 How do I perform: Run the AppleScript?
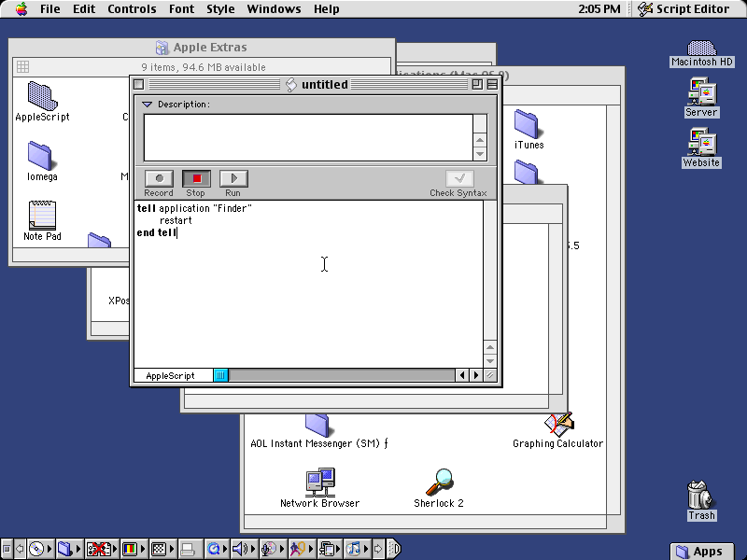coord(233,178)
